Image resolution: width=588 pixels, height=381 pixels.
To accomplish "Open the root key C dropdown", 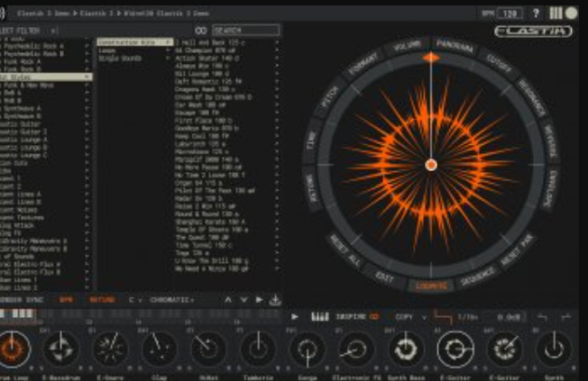I will pos(135,300).
